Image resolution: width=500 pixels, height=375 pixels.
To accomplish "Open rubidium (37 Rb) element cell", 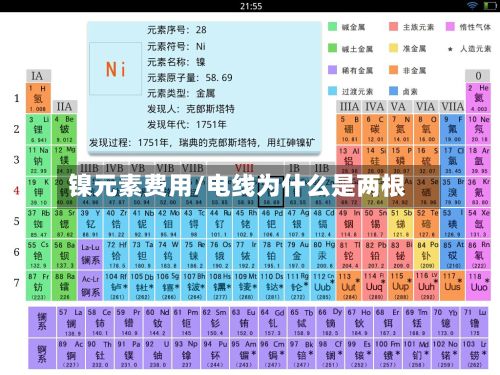I will pyautogui.click(x=38, y=223).
